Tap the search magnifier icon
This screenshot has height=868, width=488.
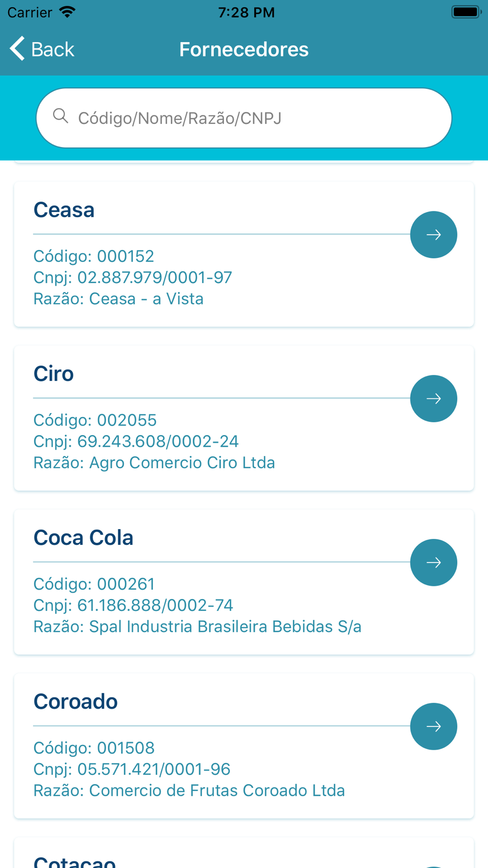61,116
